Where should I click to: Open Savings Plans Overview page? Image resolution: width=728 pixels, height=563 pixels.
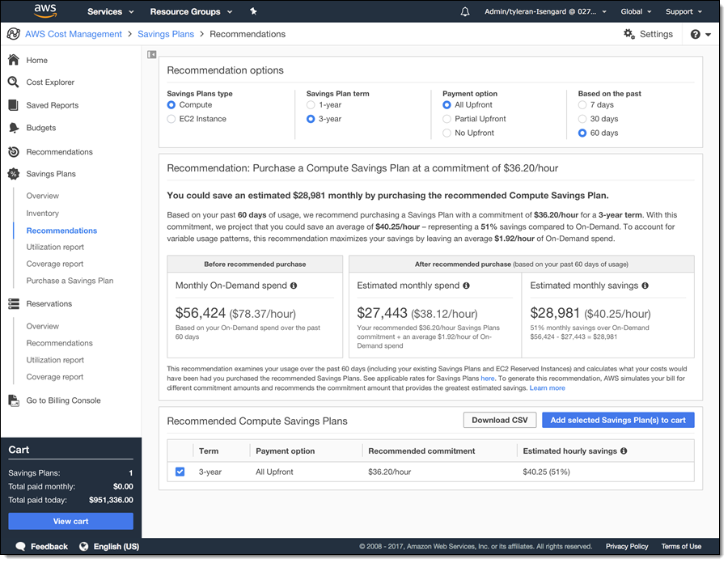click(x=43, y=196)
